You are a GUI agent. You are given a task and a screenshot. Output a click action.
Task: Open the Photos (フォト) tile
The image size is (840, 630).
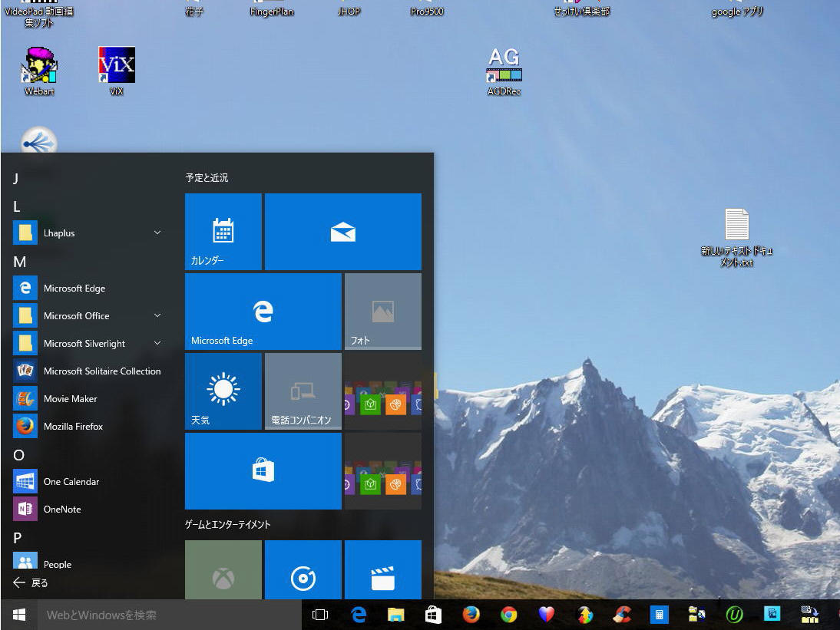point(382,311)
